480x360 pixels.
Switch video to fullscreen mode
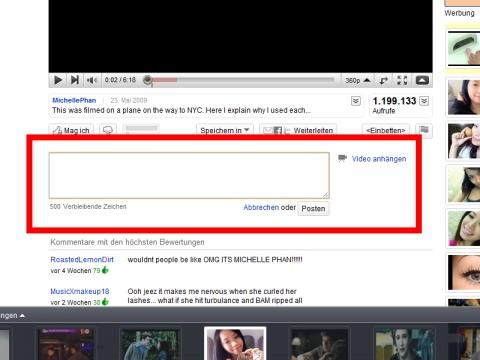click(402, 80)
